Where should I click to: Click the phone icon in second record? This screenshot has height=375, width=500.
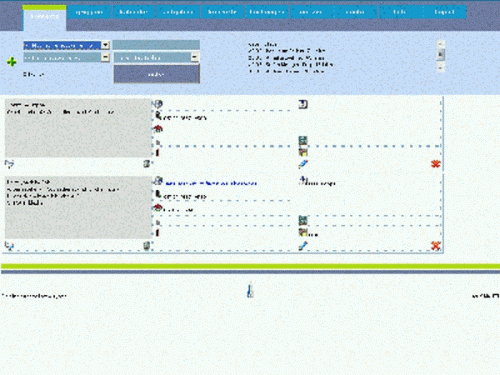click(x=158, y=194)
